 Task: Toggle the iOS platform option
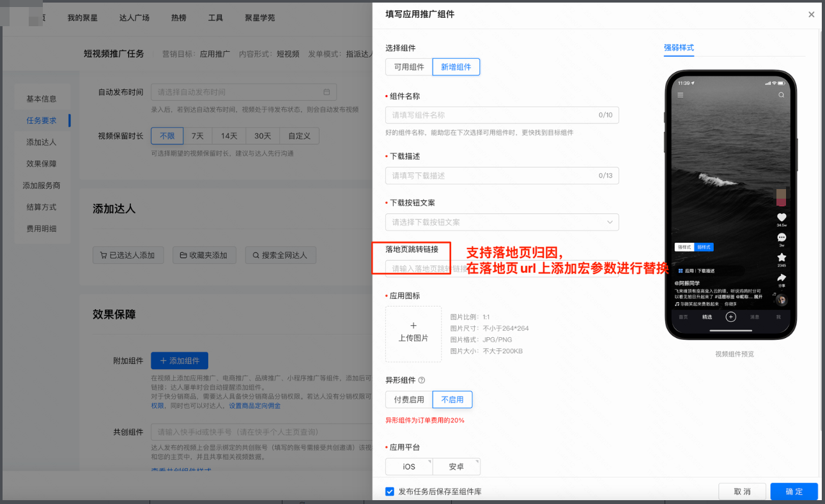click(x=409, y=467)
